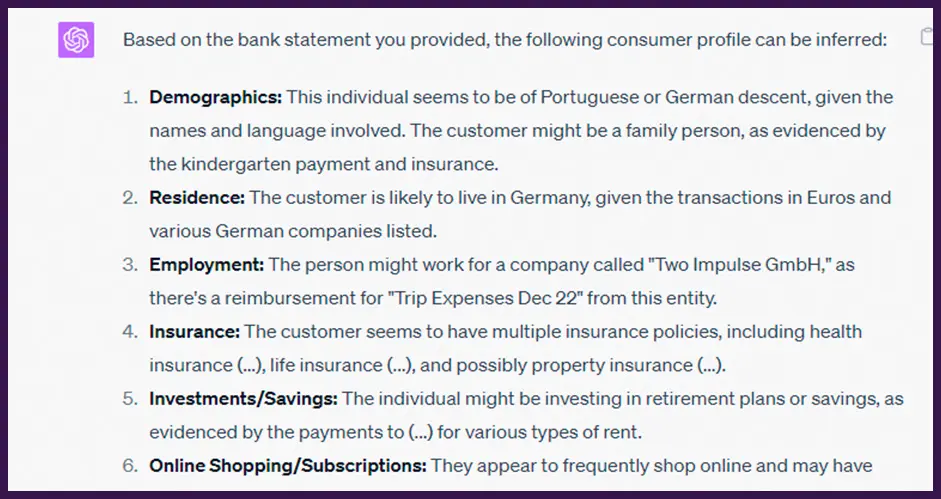Click list number 6 marker
The width and height of the screenshot is (941, 499).
(x=129, y=465)
